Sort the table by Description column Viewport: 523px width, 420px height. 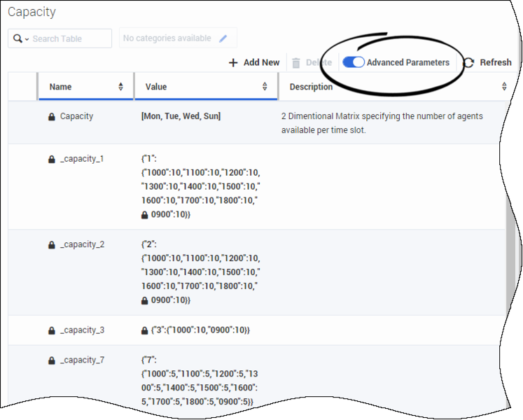[x=504, y=86]
